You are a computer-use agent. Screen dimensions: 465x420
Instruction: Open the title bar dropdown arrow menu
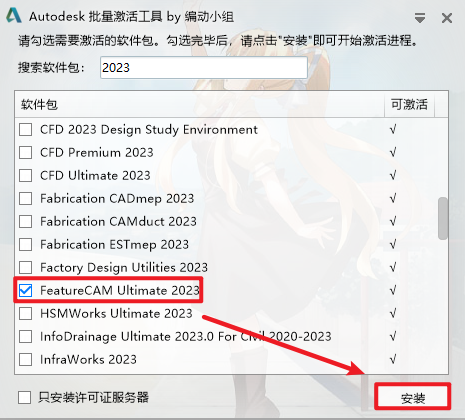pyautogui.click(x=420, y=18)
